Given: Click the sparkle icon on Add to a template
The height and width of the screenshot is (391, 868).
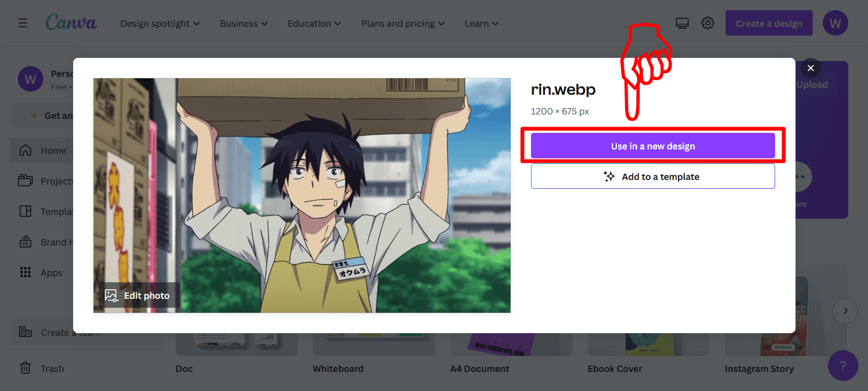Looking at the screenshot, I should tap(609, 176).
